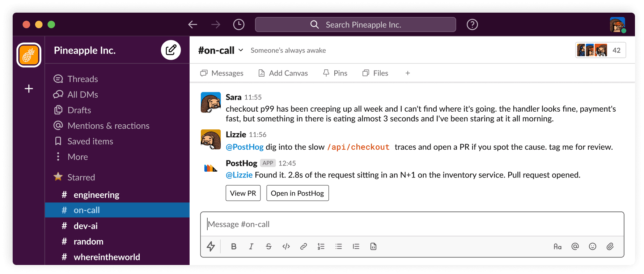
Task: Focus the Message #on-call input
Action: click(x=412, y=224)
